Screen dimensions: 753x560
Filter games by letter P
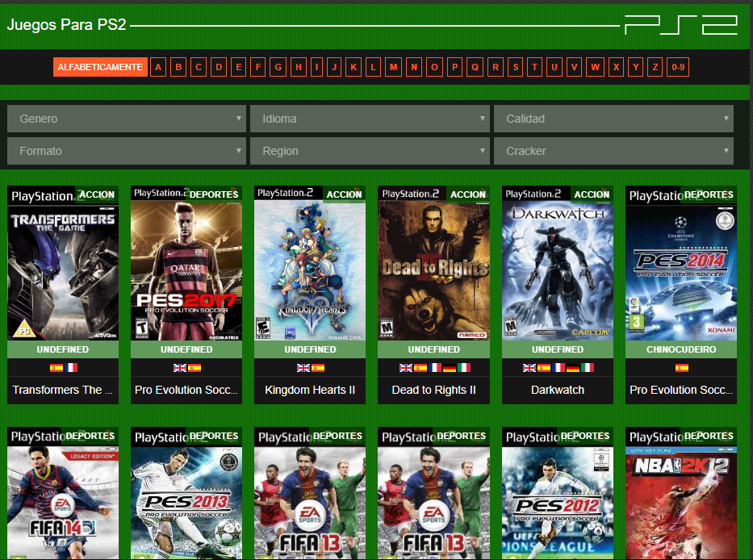tap(454, 67)
